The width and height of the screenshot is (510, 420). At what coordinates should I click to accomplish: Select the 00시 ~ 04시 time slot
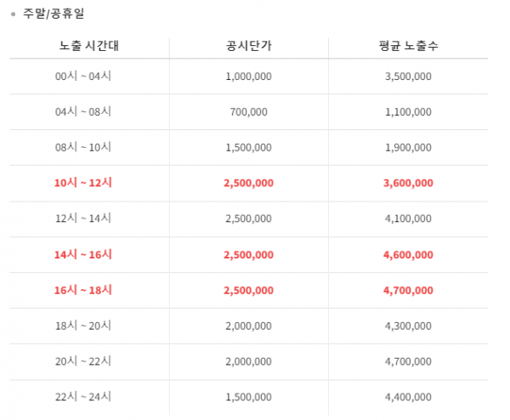tap(83, 77)
